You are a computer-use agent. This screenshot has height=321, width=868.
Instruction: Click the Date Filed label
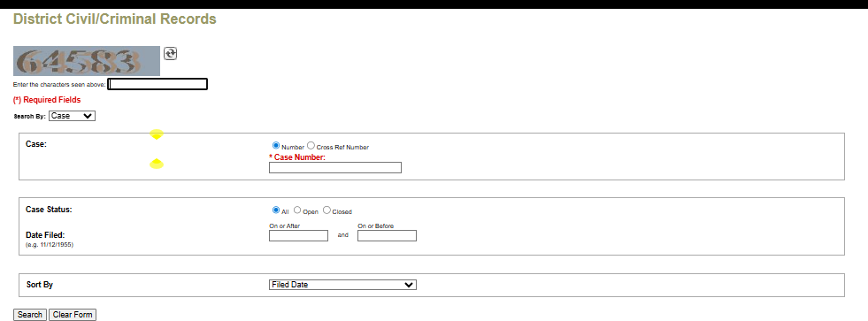tap(45, 235)
